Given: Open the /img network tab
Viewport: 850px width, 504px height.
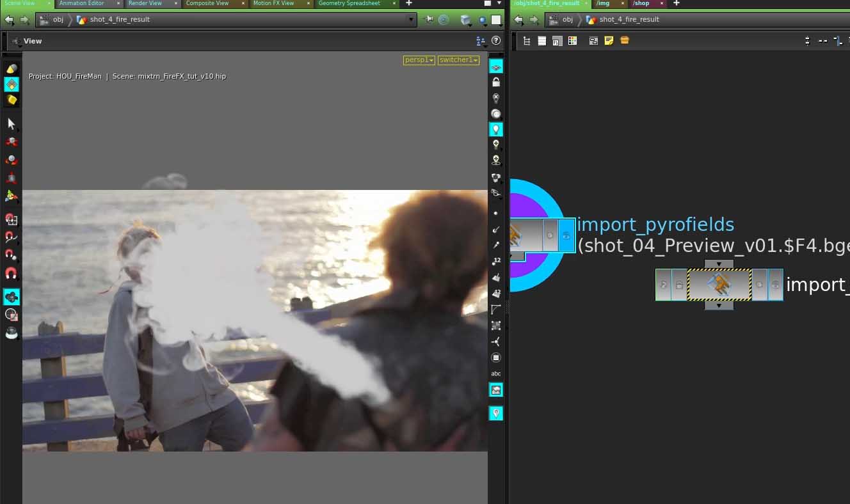Looking at the screenshot, I should 603,4.
